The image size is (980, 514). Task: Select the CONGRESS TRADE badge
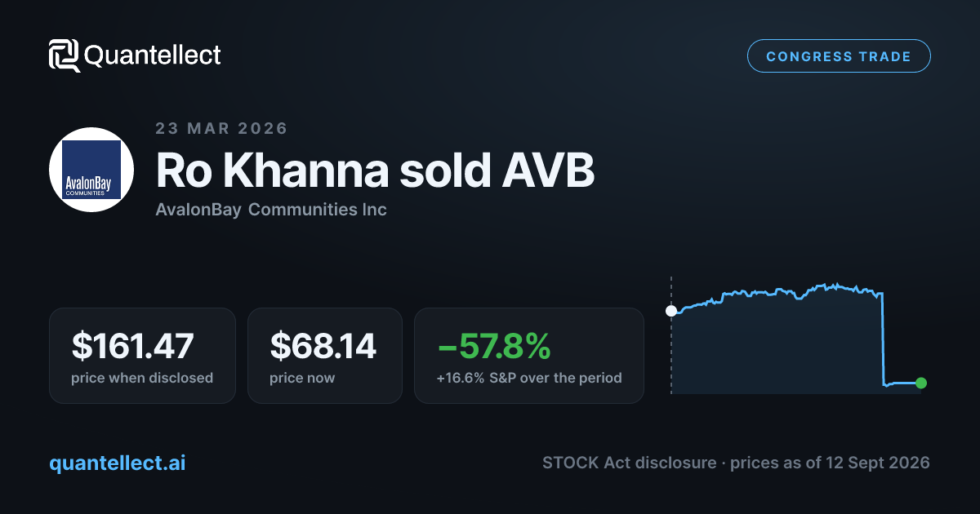pyautogui.click(x=839, y=56)
